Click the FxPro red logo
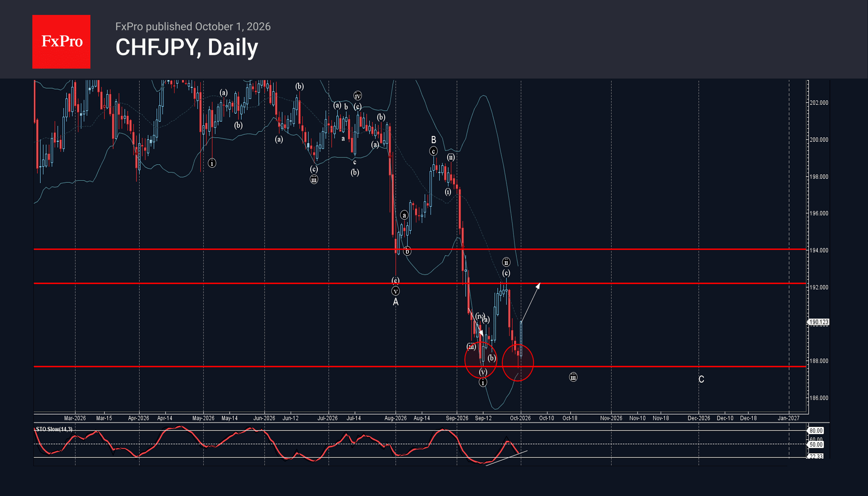868x496 pixels. click(61, 41)
